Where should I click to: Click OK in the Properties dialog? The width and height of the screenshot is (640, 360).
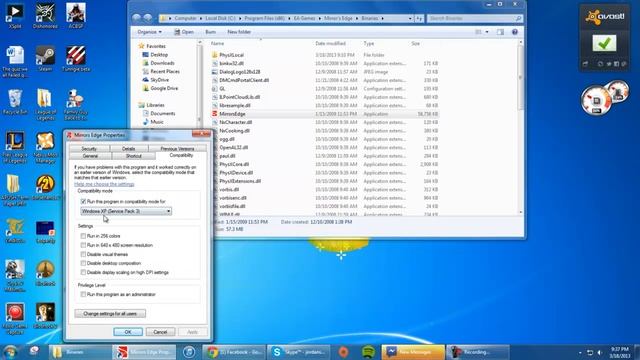(x=128, y=332)
